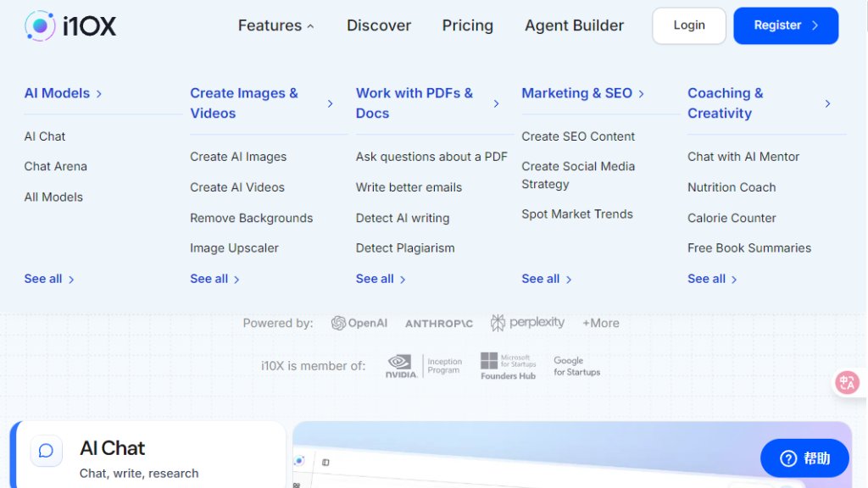Open the Pricing menu item

point(467,25)
